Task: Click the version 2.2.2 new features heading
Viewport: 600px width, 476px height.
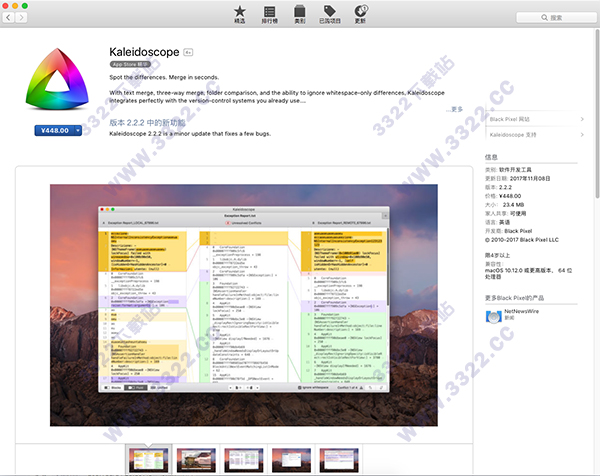Action: tap(147, 122)
